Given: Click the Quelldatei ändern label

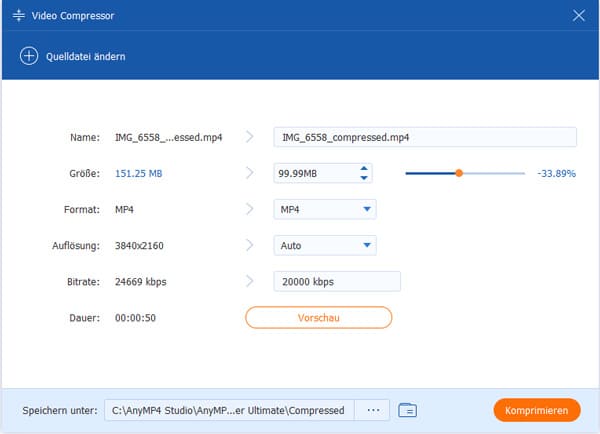Looking at the screenshot, I should tap(86, 57).
